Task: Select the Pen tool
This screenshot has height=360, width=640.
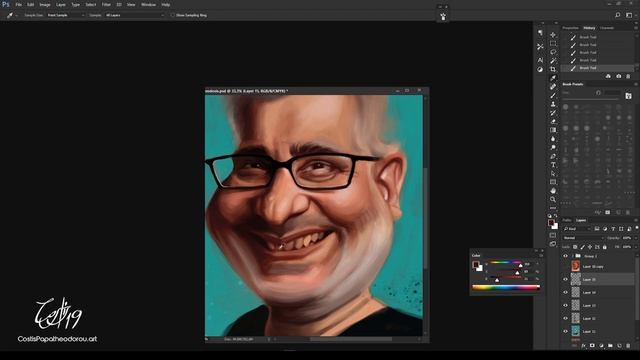Action: click(553, 156)
